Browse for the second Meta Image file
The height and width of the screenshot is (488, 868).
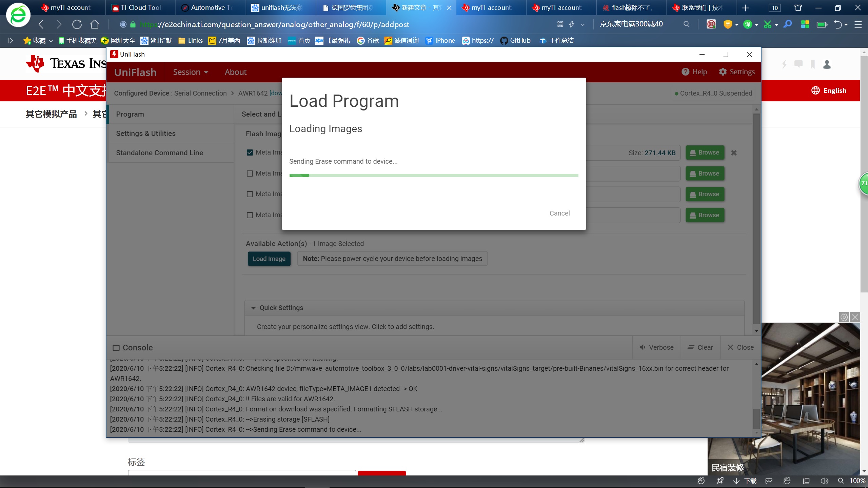coord(705,174)
